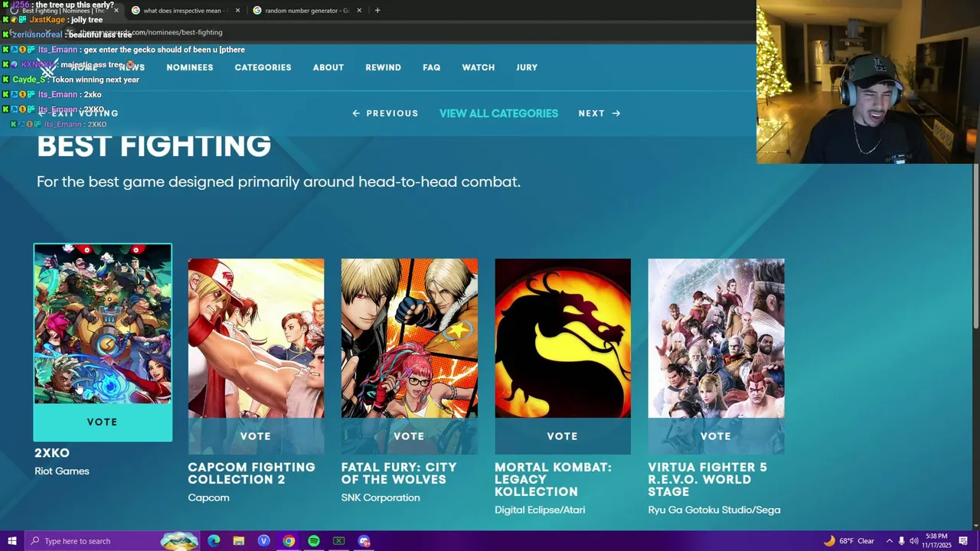Image resolution: width=980 pixels, height=551 pixels.
Task: Open the volume speaker icon in the tray
Action: click(x=913, y=541)
